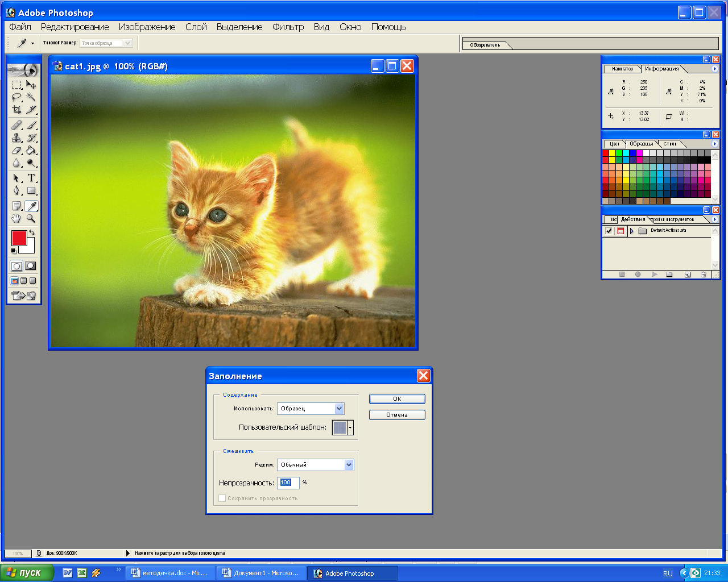Click the red foreground color swatch
The image size is (728, 582).
click(x=19, y=238)
